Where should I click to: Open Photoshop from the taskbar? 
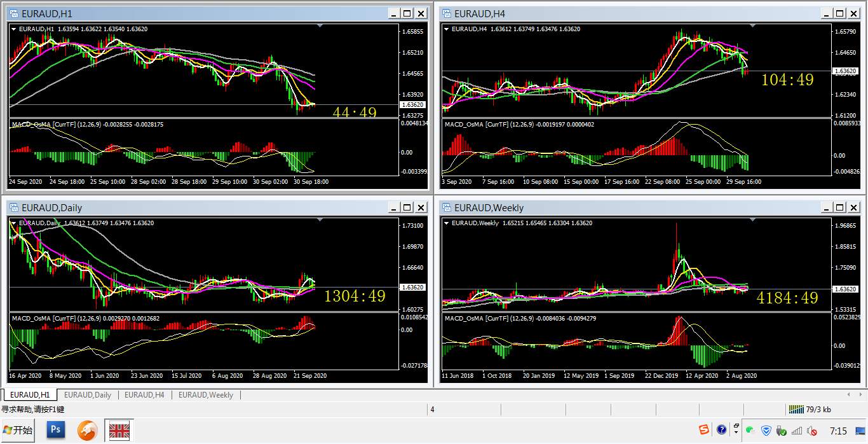coord(56,431)
